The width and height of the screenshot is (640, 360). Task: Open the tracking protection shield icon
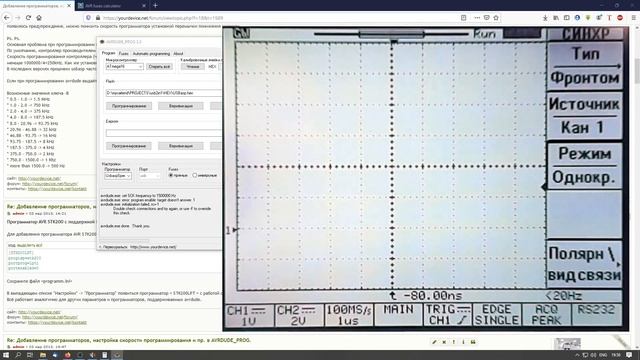(x=88, y=18)
